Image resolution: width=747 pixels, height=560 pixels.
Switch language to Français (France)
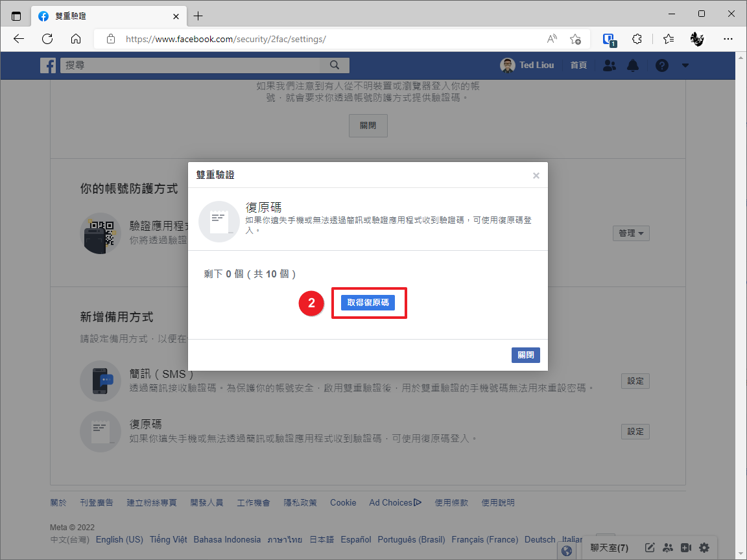click(x=484, y=539)
